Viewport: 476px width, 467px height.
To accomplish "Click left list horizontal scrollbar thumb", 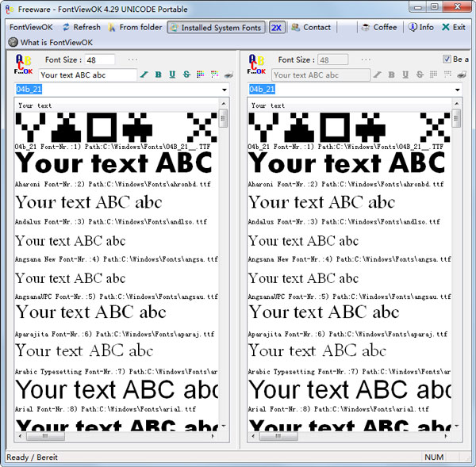I will [x=45, y=436].
